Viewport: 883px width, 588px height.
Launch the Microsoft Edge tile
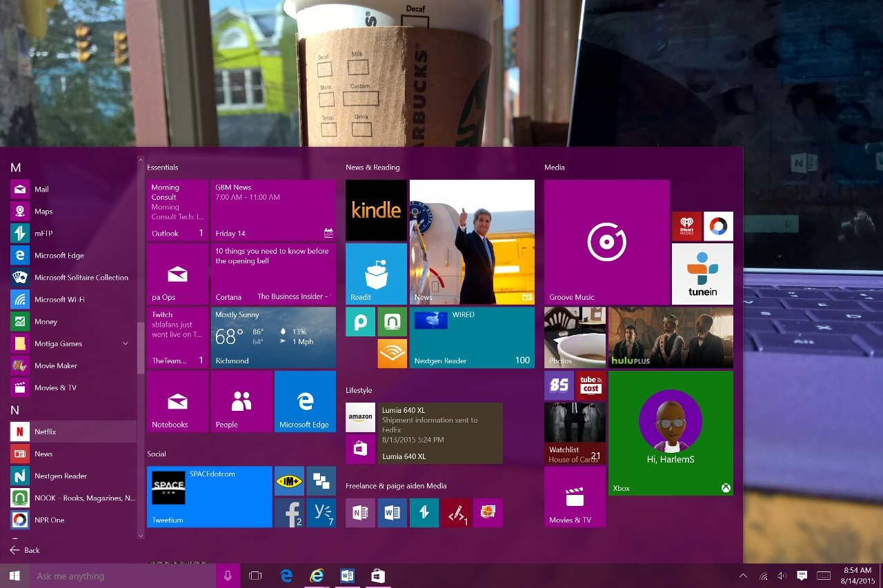pos(305,401)
